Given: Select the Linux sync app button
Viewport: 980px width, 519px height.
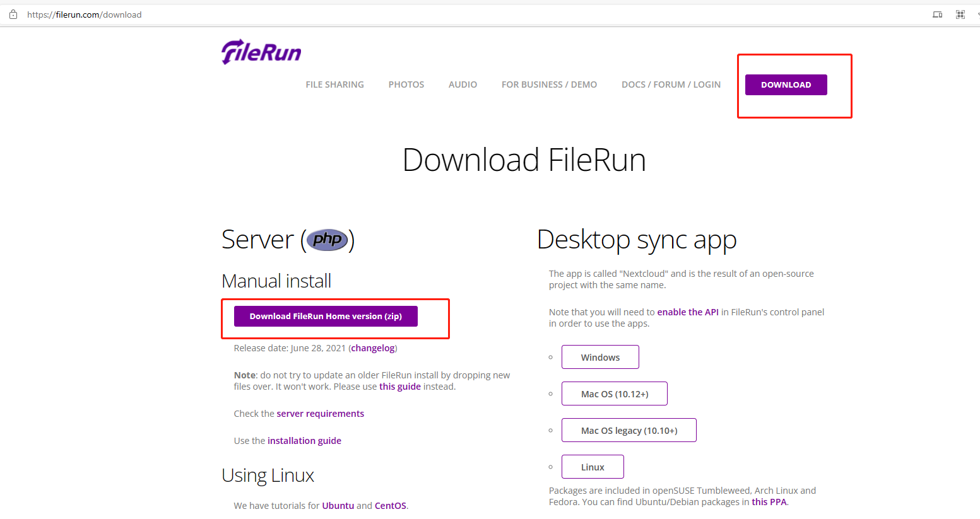Looking at the screenshot, I should [x=593, y=467].
